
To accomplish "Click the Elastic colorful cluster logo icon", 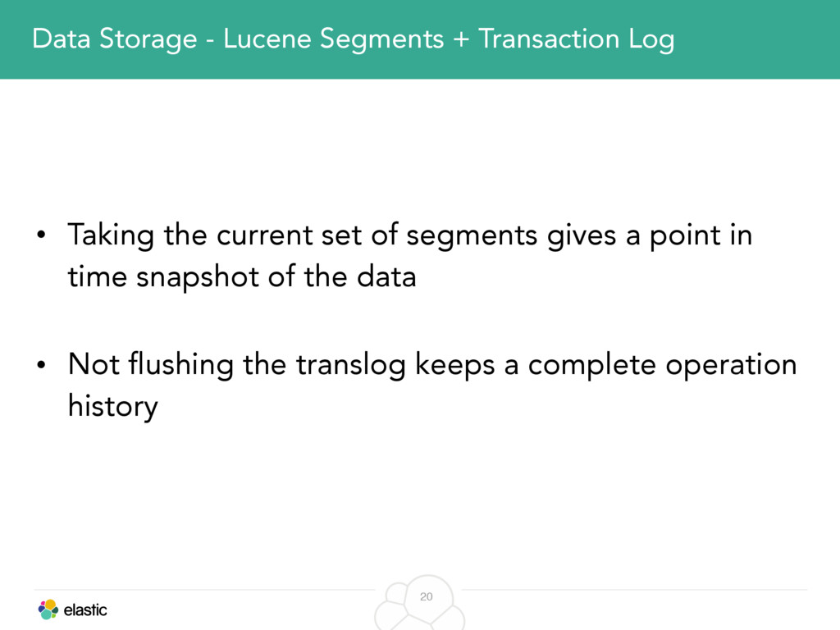I will tap(48, 609).
